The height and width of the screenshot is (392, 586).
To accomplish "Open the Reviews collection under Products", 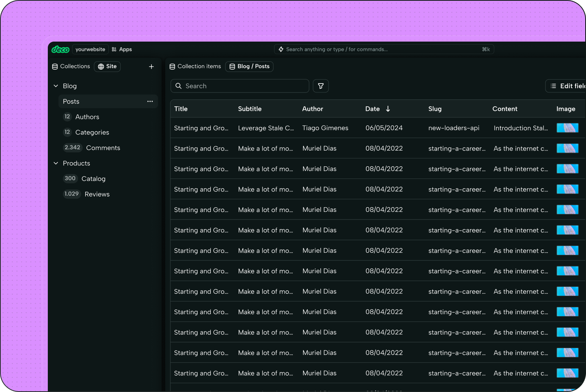I will pyautogui.click(x=97, y=194).
